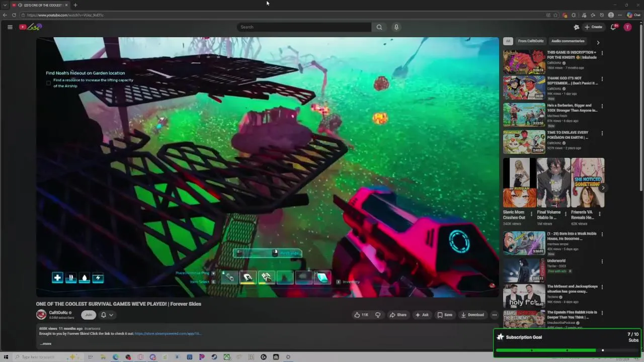
Task: Start voice search with the microphone
Action: (396, 27)
